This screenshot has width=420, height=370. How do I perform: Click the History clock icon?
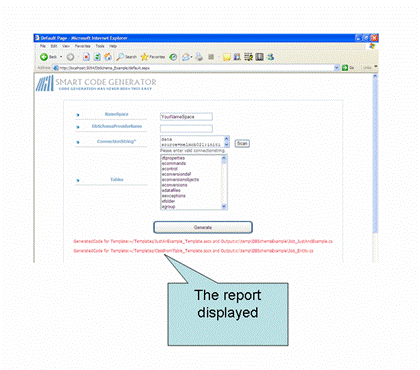point(173,57)
